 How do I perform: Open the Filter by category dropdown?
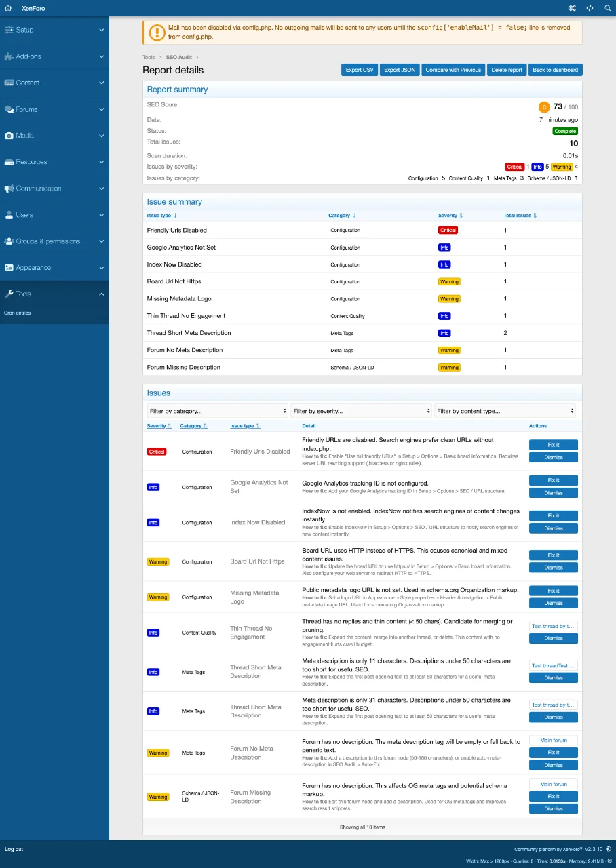(x=218, y=411)
